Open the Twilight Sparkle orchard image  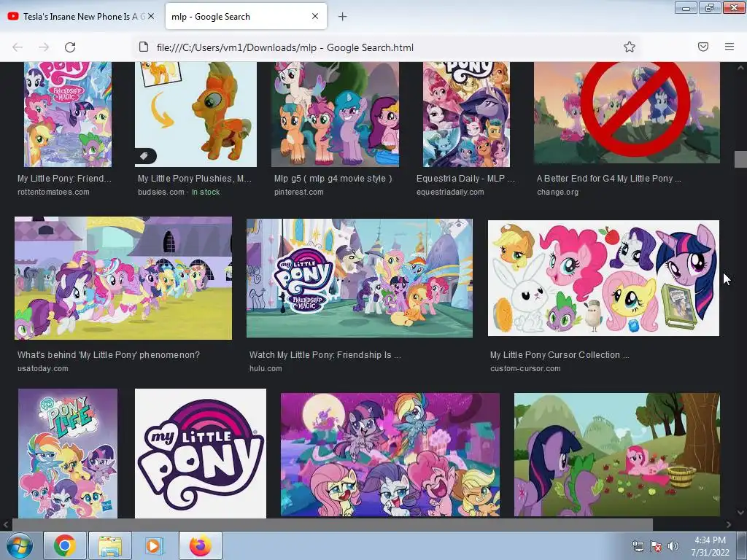point(617,455)
